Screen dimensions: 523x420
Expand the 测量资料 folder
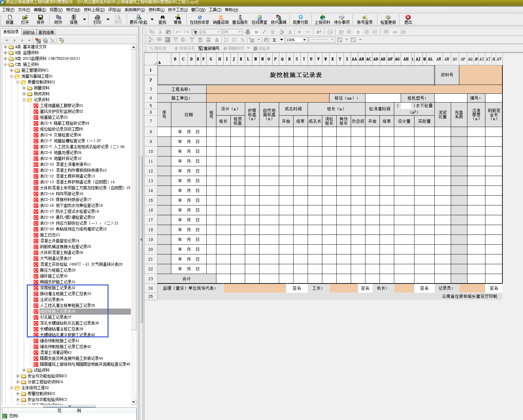point(24,88)
